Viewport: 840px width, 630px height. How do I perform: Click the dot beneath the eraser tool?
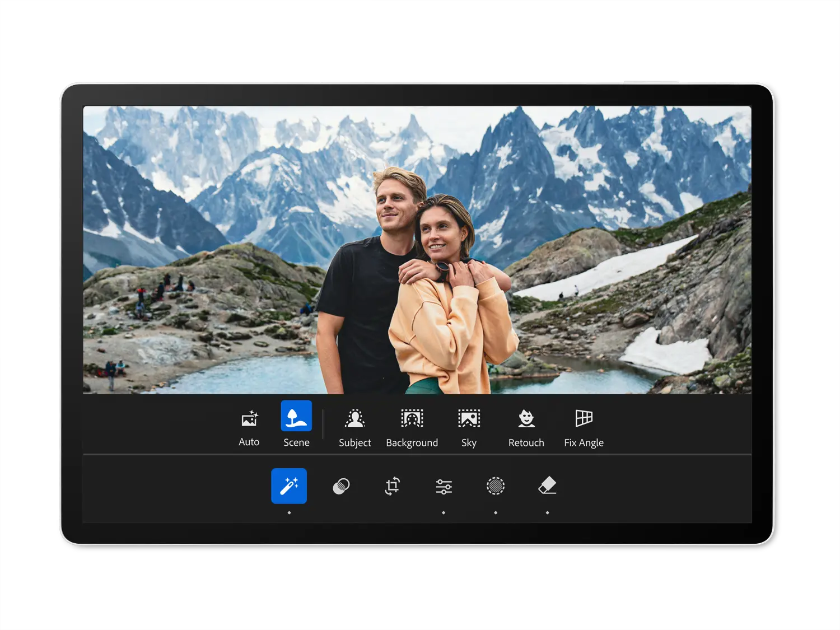point(547,512)
